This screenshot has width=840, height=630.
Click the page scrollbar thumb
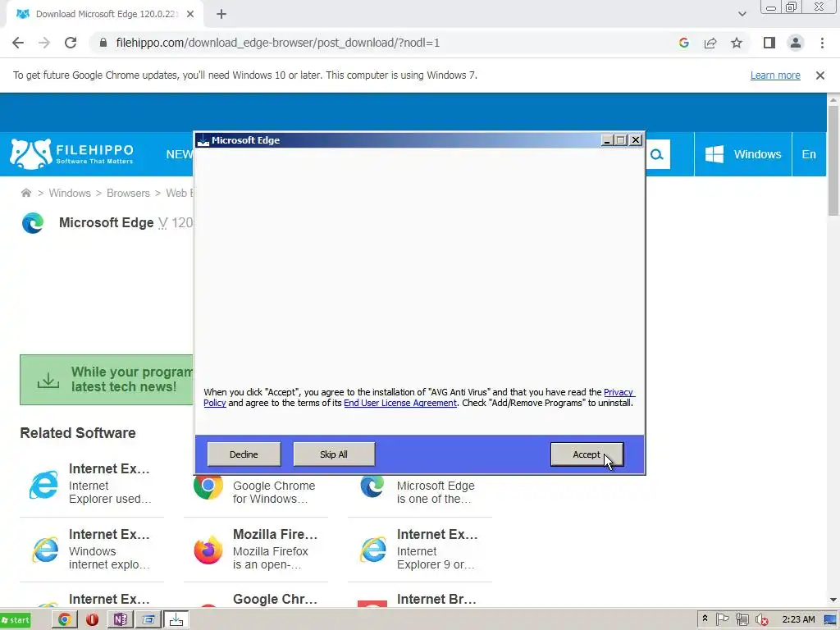coord(833,161)
